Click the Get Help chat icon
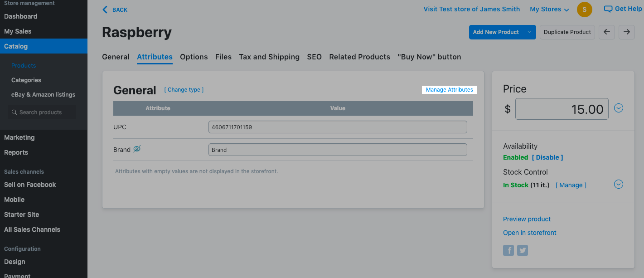644x278 pixels. tap(608, 9)
